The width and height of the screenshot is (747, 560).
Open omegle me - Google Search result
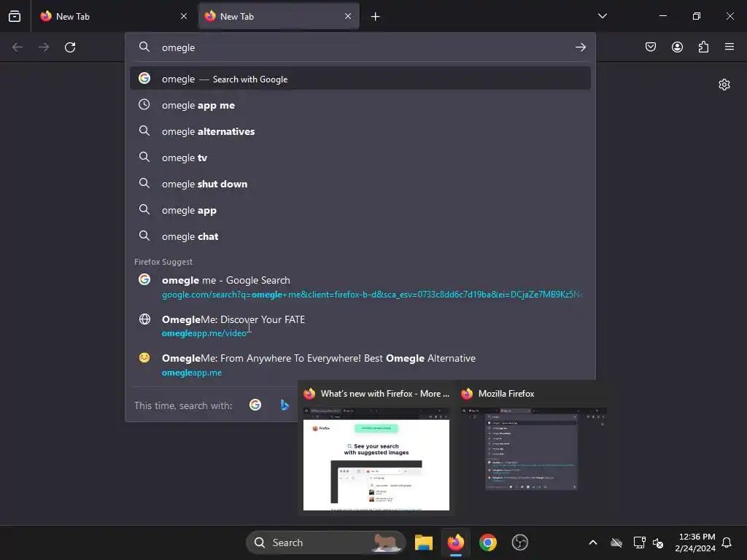(x=360, y=287)
